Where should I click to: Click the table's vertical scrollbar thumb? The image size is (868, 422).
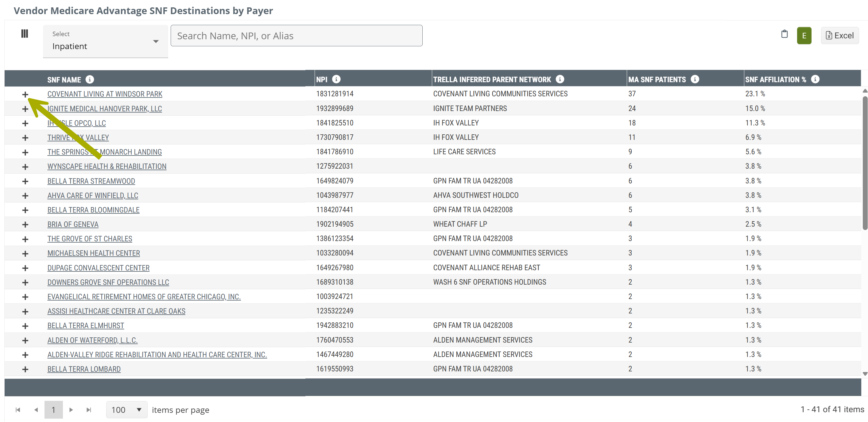pos(865,163)
